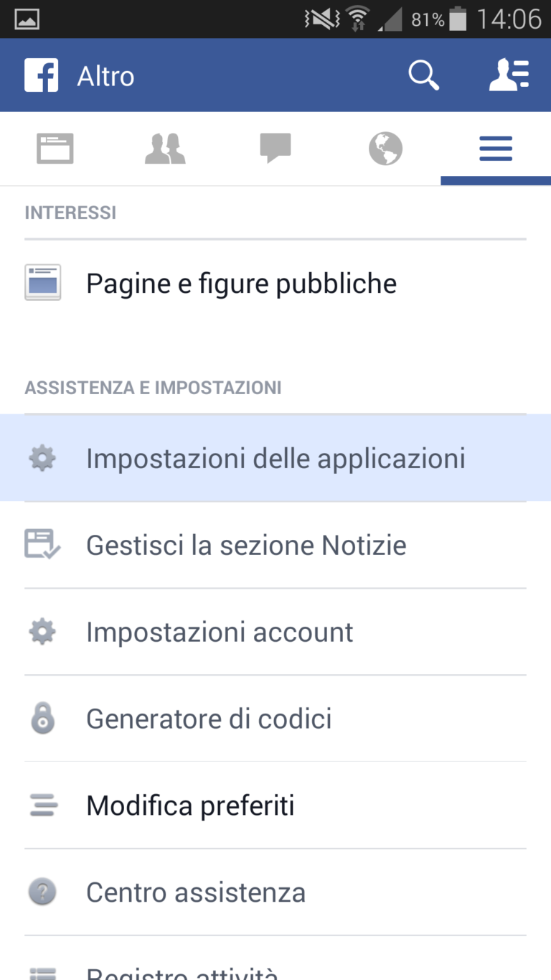The height and width of the screenshot is (980, 551).
Task: Switch to the News Feed tab
Action: coord(55,149)
